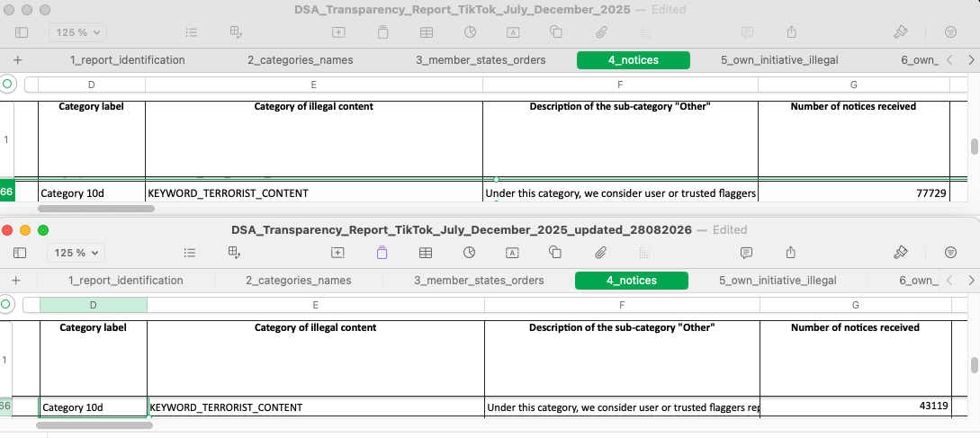Screen dimensions: 980x438
Task: Switch to 2_categories_names tab in updated_28082026 window
Action: 299,281
